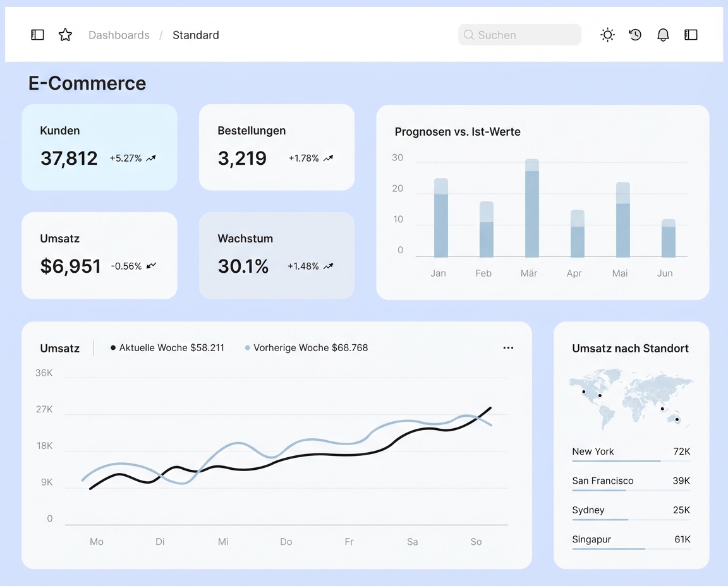The width and height of the screenshot is (728, 586).
Task: Click inside the Suchen search field
Action: (519, 35)
